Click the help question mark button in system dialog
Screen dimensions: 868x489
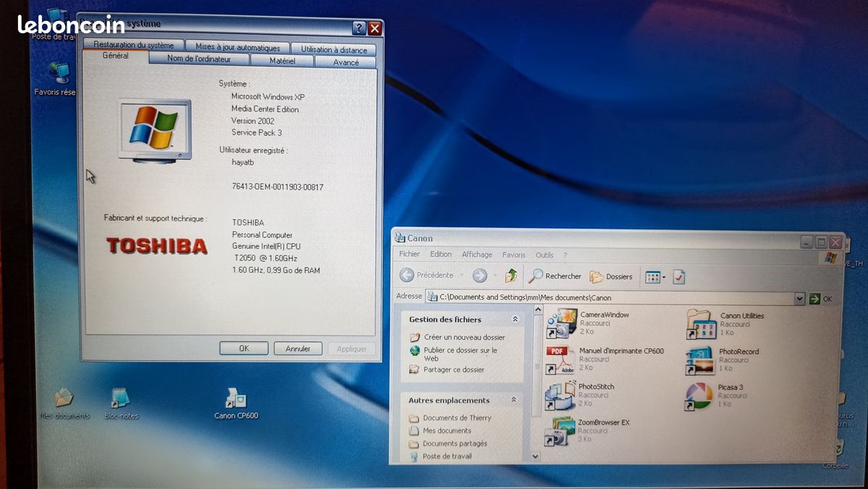(359, 28)
